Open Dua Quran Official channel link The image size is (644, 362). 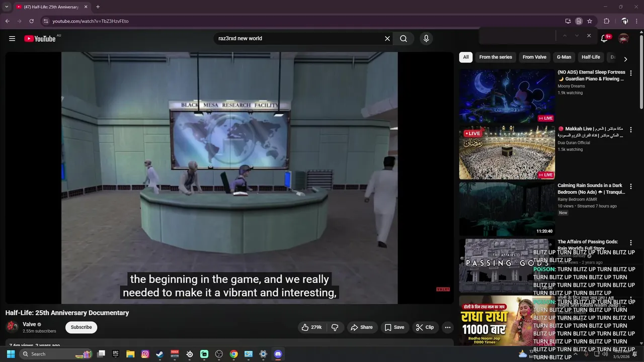pos(574,143)
